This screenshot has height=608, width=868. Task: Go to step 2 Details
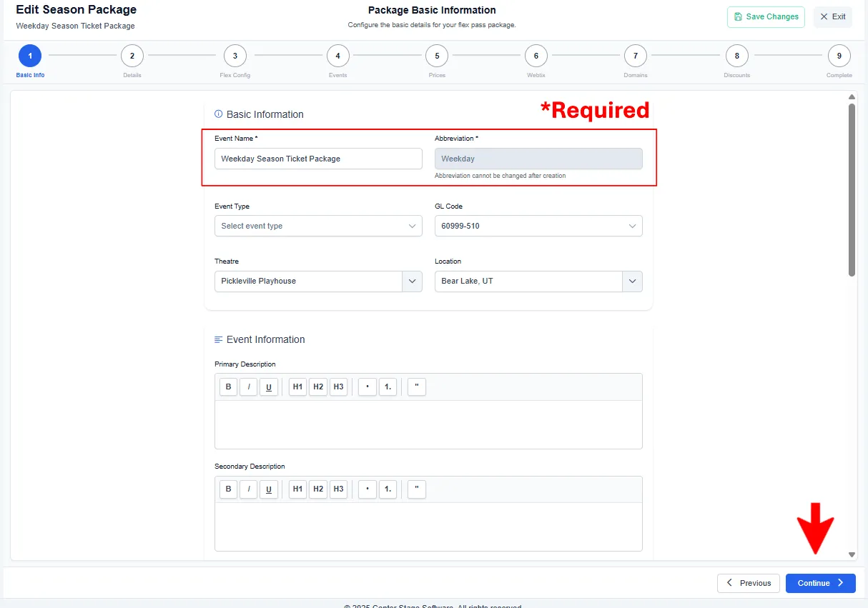132,56
